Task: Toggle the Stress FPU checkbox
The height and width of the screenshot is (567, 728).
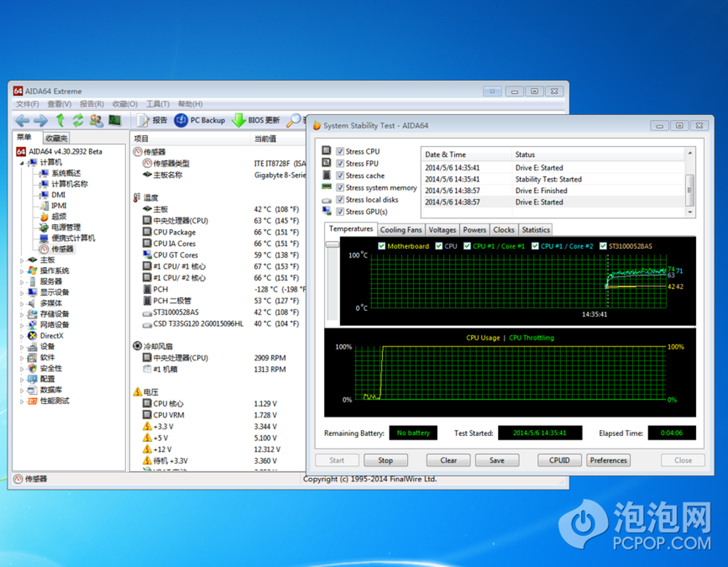Action: pyautogui.click(x=340, y=164)
